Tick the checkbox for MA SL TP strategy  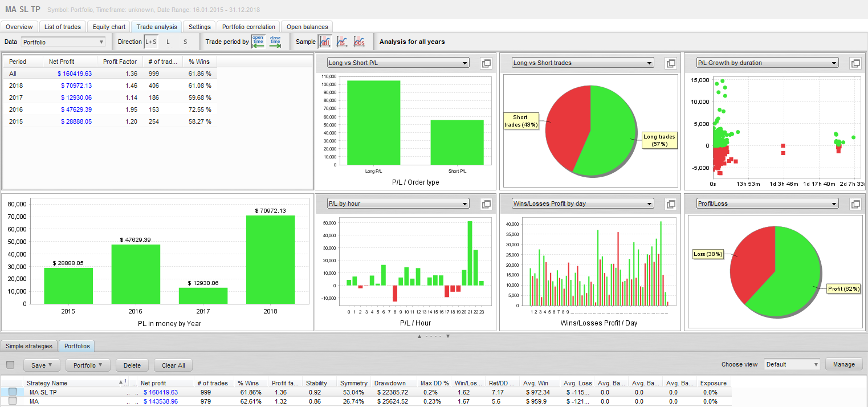[x=13, y=392]
